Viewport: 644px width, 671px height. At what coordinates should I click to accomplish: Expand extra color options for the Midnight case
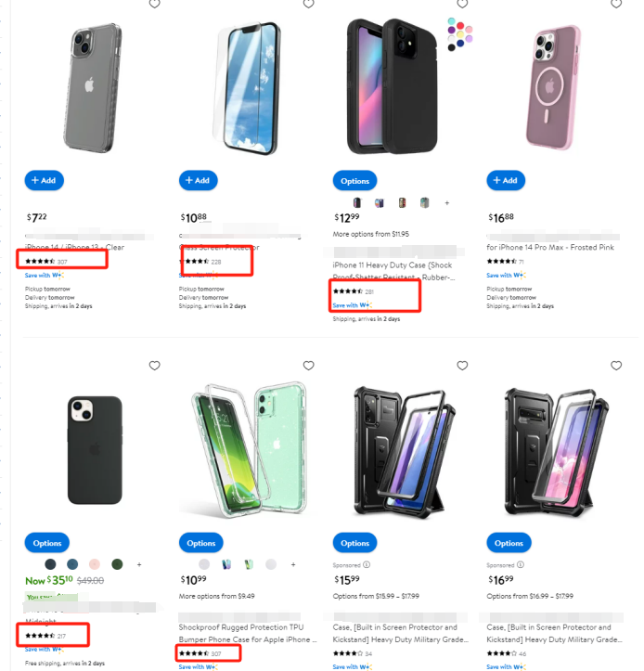pyautogui.click(x=139, y=564)
